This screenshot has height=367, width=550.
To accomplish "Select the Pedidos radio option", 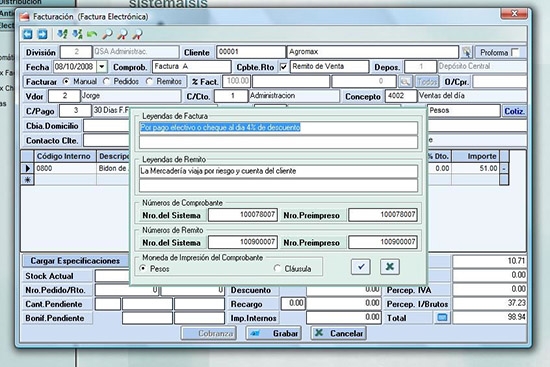I will [106, 81].
